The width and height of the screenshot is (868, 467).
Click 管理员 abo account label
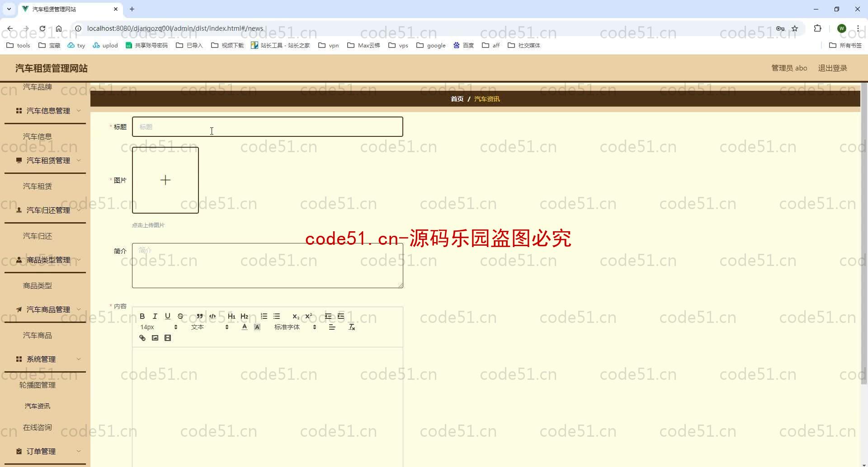tap(789, 68)
